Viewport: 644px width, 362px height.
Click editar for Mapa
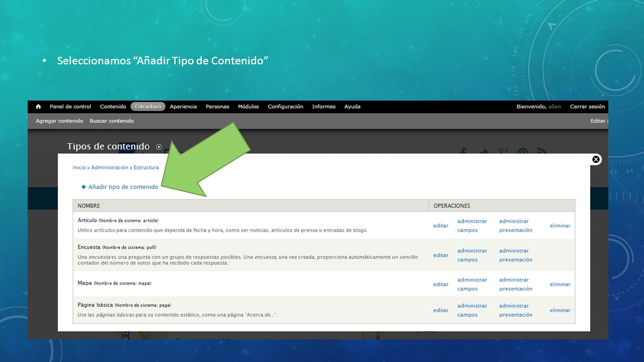tap(441, 285)
